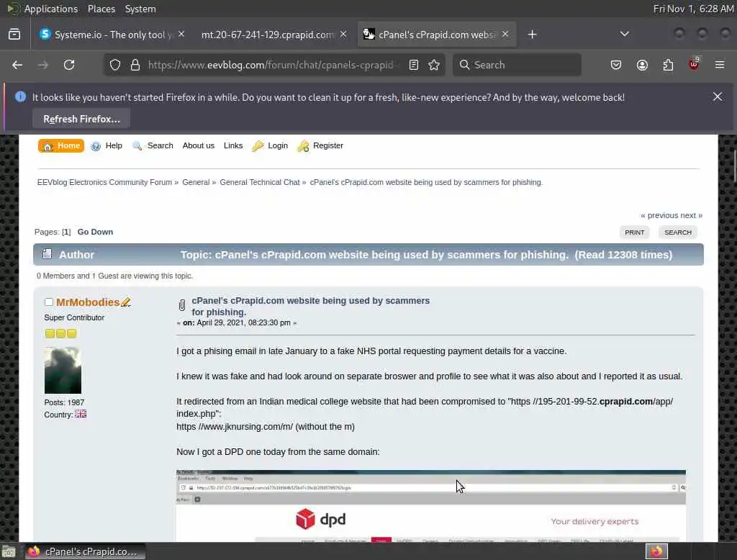The width and height of the screenshot is (737, 560).
Task: Open the forum Help link
Action: click(114, 146)
